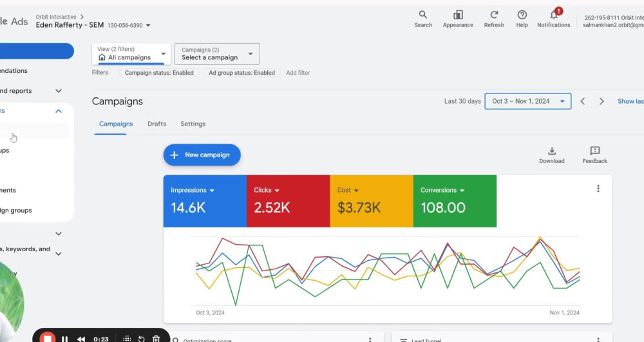Open the Appearance settings icon

[x=458, y=19]
